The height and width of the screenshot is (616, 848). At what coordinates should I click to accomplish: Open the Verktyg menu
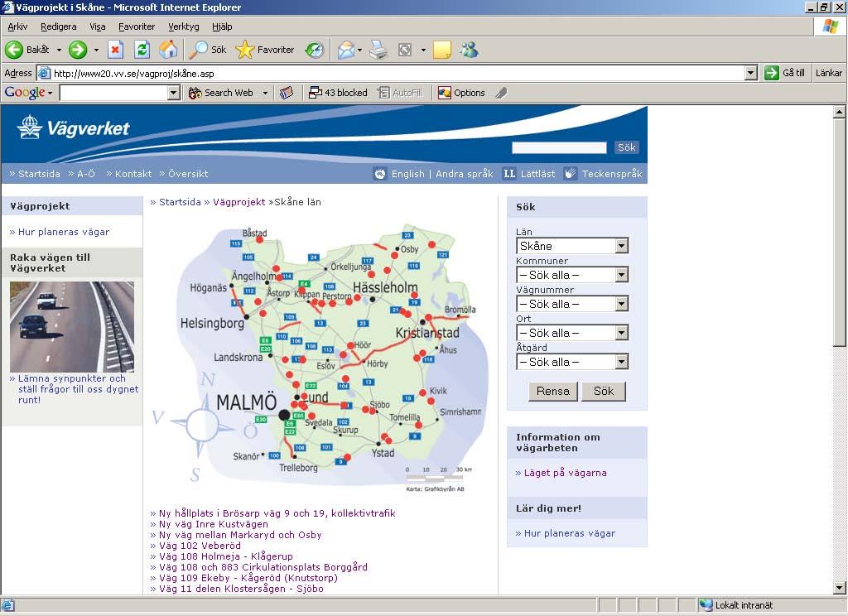(x=183, y=26)
